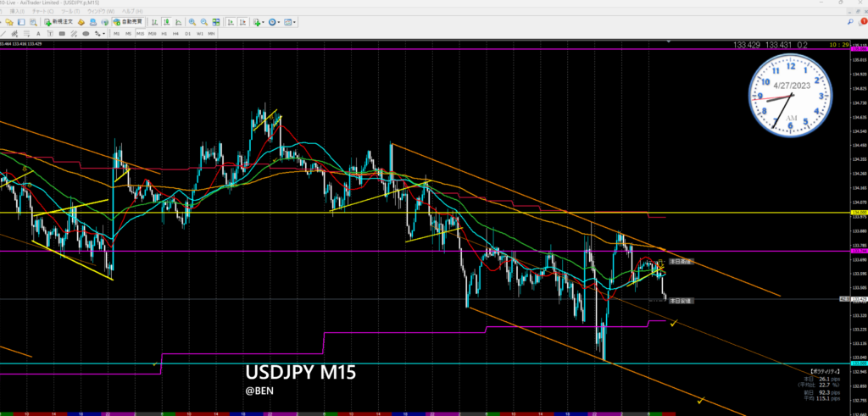
Task: Click the magenta horizontal line price label
Action: 857,252
